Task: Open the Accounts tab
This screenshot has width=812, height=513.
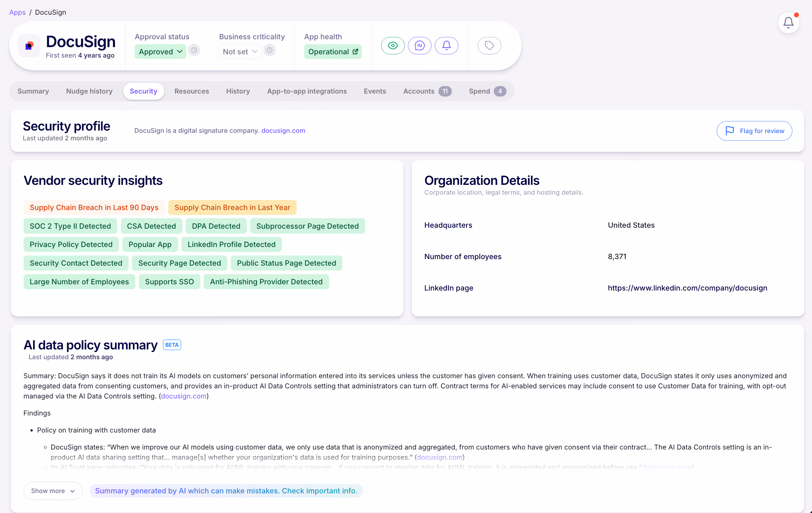Action: [418, 91]
